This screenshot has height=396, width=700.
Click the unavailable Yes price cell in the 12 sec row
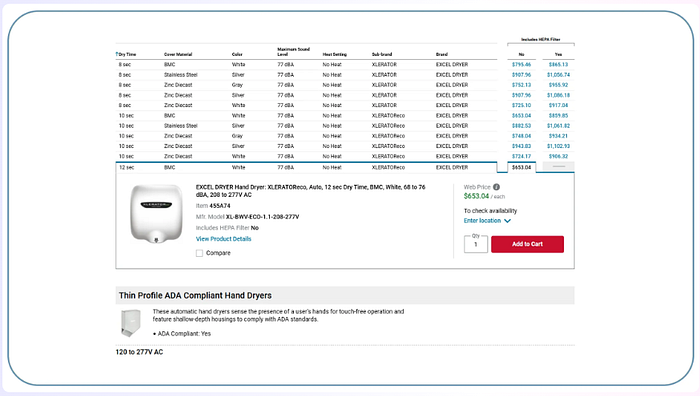[x=558, y=167]
